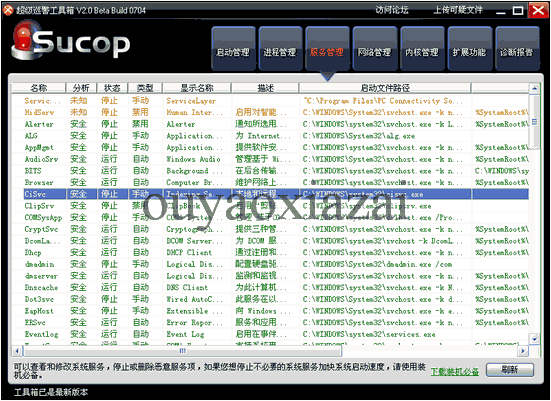
Task: Select the AudioSrv service row
Action: point(270,159)
